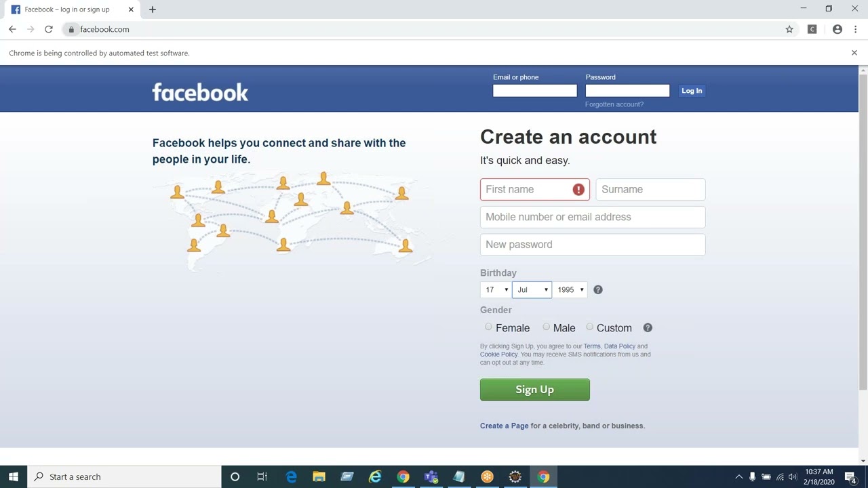The height and width of the screenshot is (488, 868).
Task: Open the Wi-Fi network tray icon
Action: click(780, 476)
